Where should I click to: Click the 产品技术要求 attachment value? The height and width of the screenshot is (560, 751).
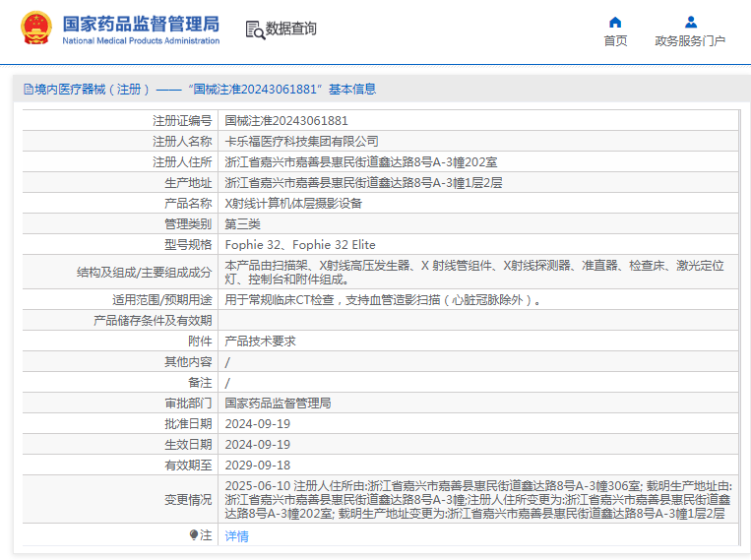[x=260, y=342]
